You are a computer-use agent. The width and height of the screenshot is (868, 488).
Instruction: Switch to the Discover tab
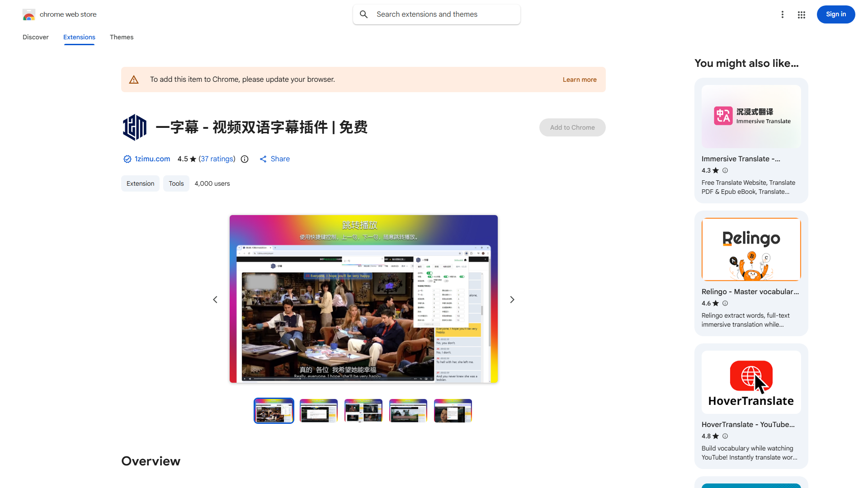click(x=36, y=37)
